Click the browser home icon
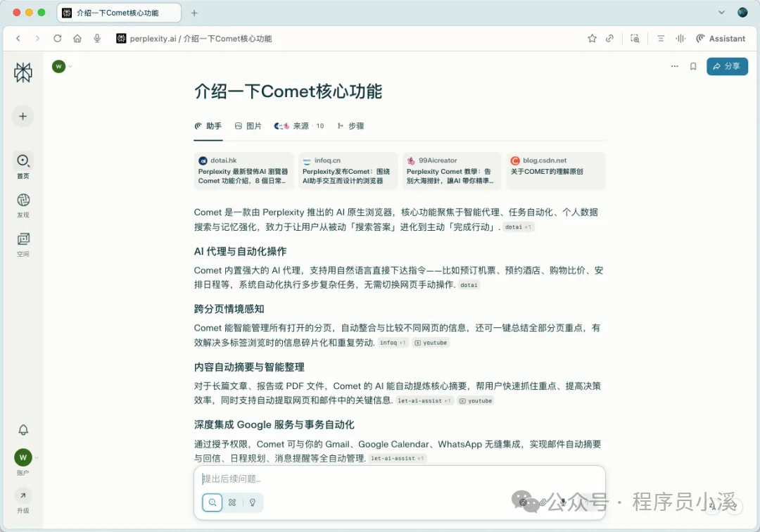Screen dimensions: 760x532 (x=77, y=38)
